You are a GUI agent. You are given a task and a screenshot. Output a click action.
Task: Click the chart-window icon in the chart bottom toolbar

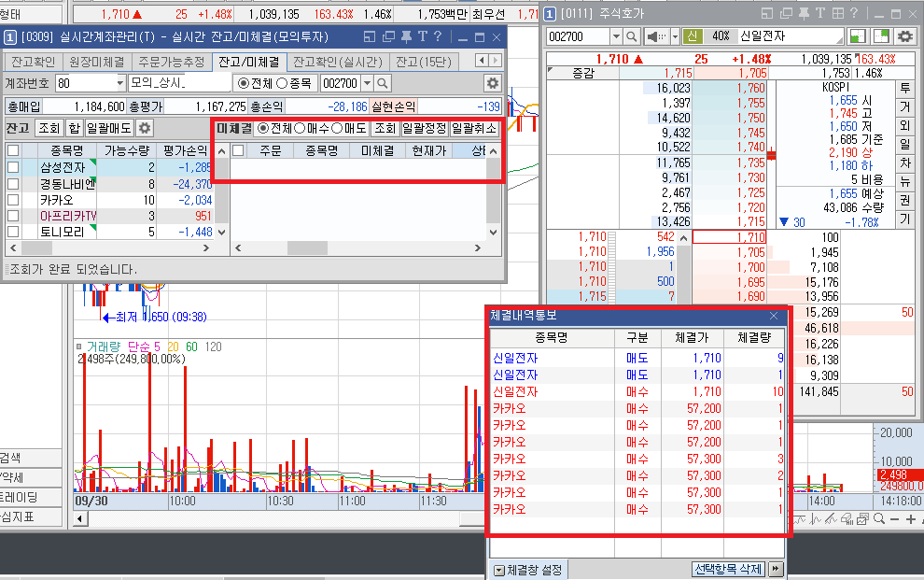click(862, 518)
